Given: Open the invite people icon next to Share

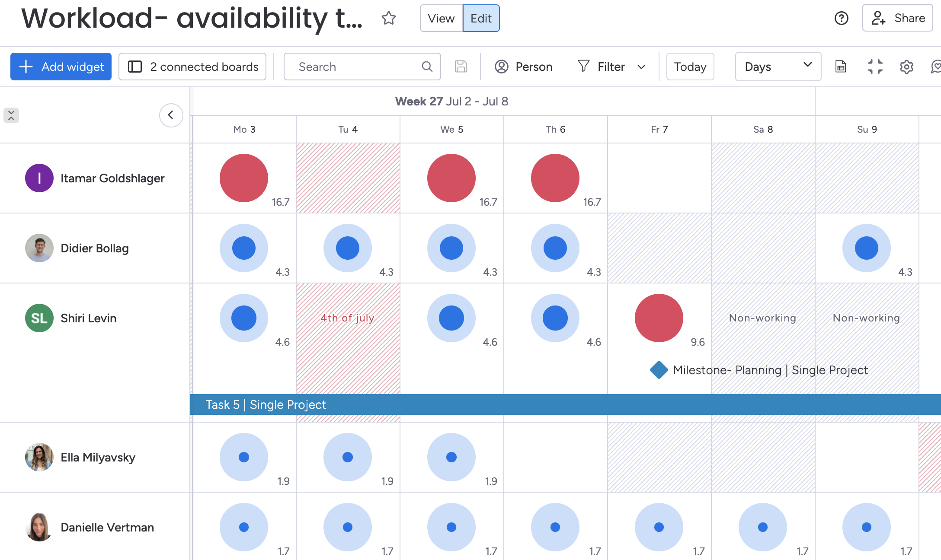Looking at the screenshot, I should [x=878, y=18].
